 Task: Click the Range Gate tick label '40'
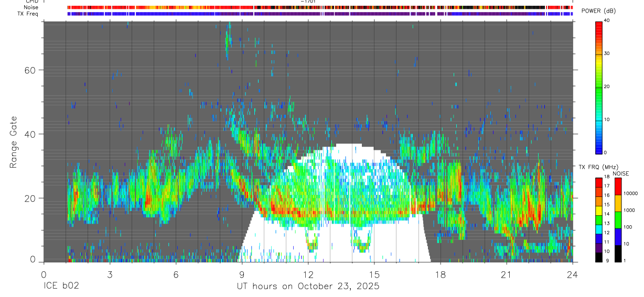(30, 134)
